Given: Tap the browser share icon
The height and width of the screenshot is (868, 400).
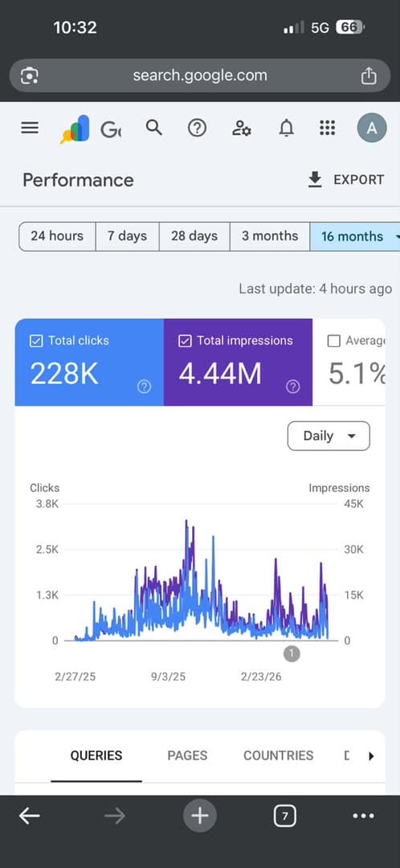Looking at the screenshot, I should point(369,76).
